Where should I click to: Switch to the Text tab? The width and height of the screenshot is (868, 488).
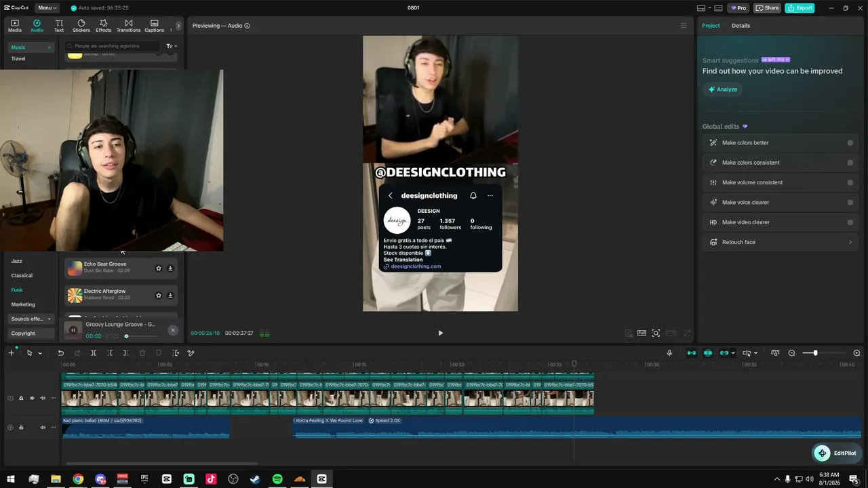(x=59, y=26)
